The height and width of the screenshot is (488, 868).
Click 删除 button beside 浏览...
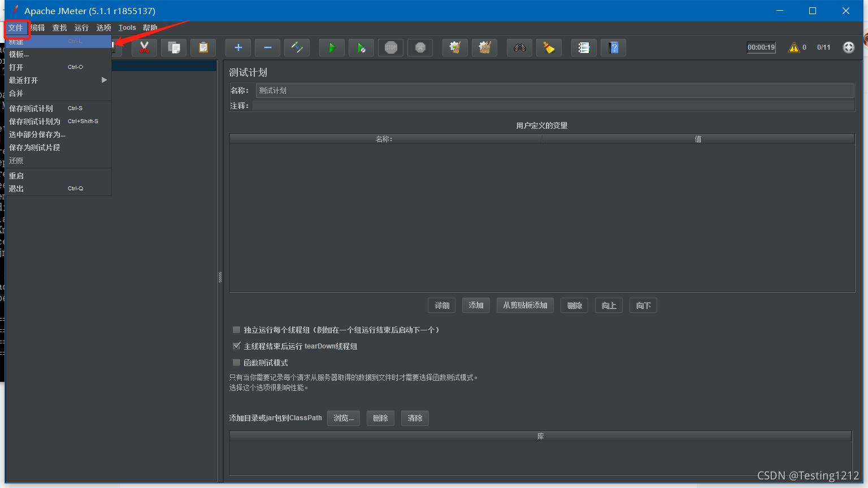tap(381, 419)
